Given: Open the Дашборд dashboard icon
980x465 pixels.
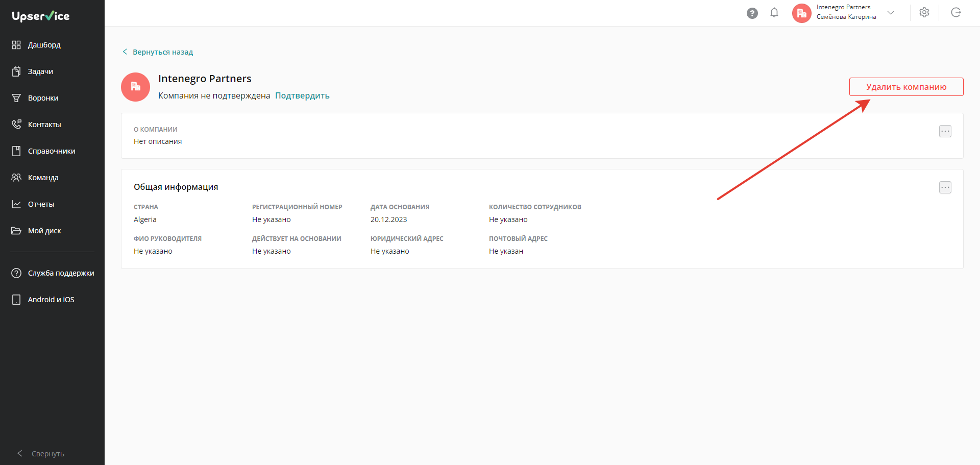Looking at the screenshot, I should [16, 45].
